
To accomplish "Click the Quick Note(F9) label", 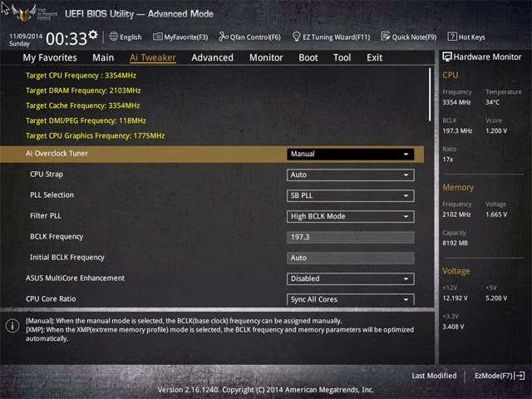I will coord(414,37).
